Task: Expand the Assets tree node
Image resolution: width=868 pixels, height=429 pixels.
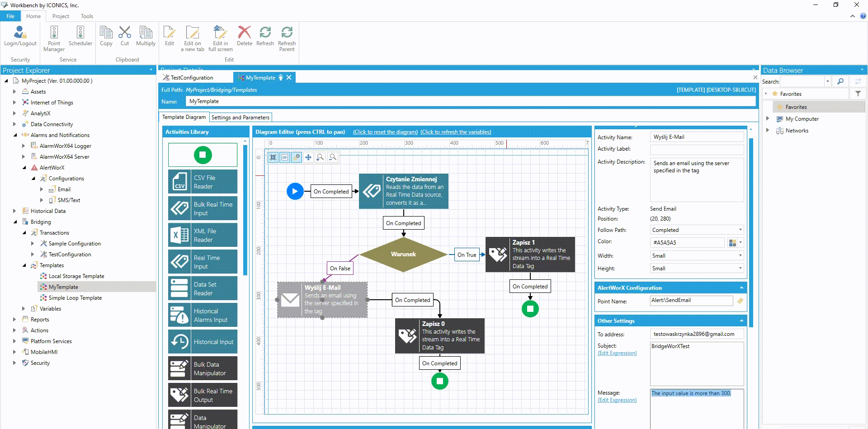Action: [14, 91]
